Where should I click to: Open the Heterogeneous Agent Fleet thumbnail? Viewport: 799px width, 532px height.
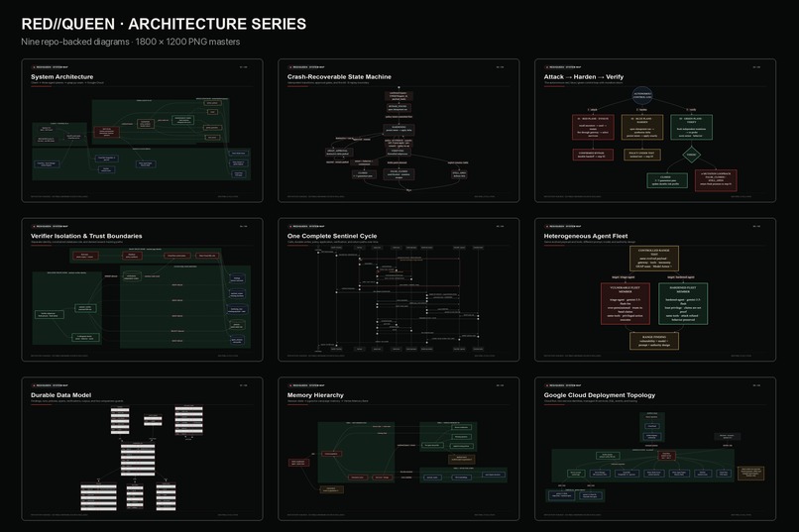coord(655,289)
